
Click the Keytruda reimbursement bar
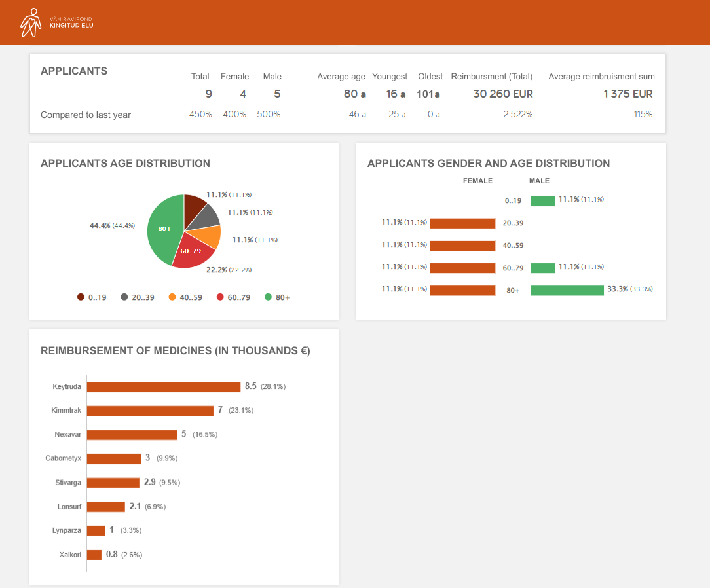pos(164,386)
